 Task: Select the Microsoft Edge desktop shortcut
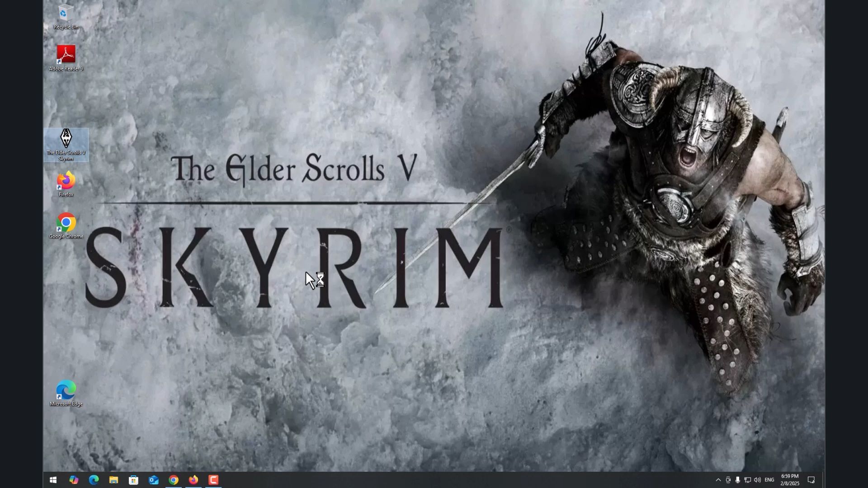pos(66,394)
